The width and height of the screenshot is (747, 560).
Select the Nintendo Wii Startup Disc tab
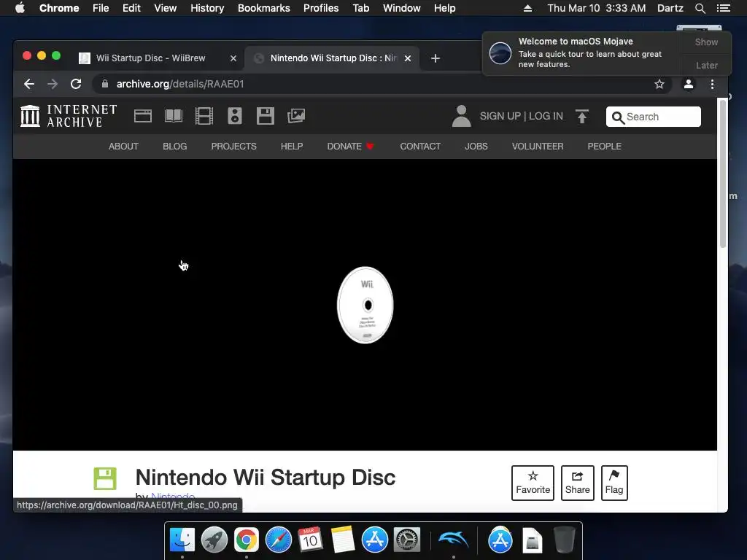(x=333, y=58)
